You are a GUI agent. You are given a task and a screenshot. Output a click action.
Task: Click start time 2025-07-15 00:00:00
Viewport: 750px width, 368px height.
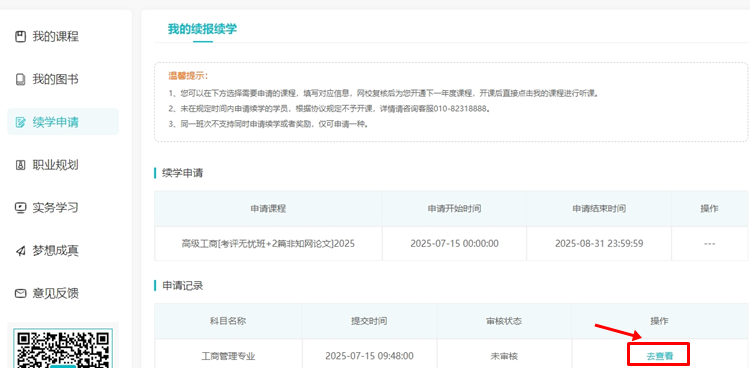pyautogui.click(x=454, y=244)
